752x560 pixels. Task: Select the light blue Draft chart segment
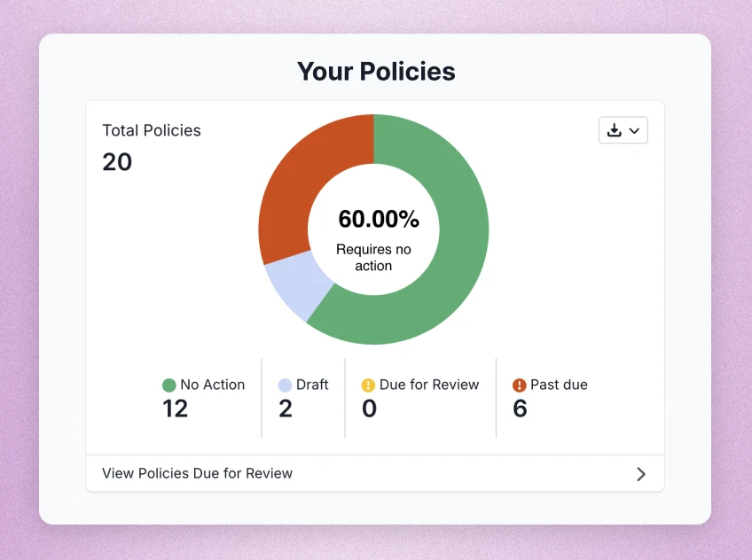pyautogui.click(x=294, y=285)
